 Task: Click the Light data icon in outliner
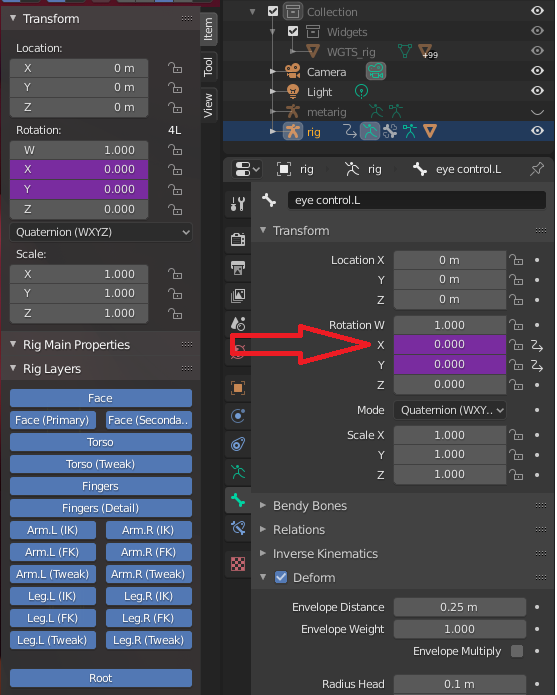(361, 92)
